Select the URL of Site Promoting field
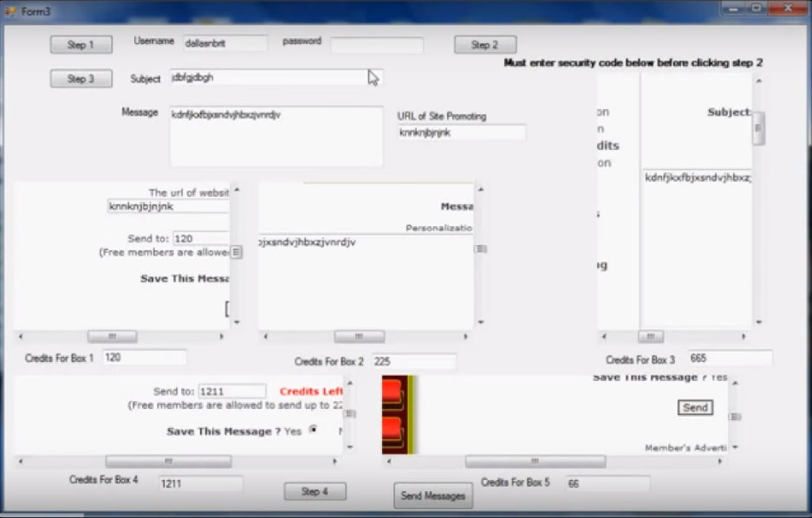This screenshot has width=812, height=518. [461, 133]
